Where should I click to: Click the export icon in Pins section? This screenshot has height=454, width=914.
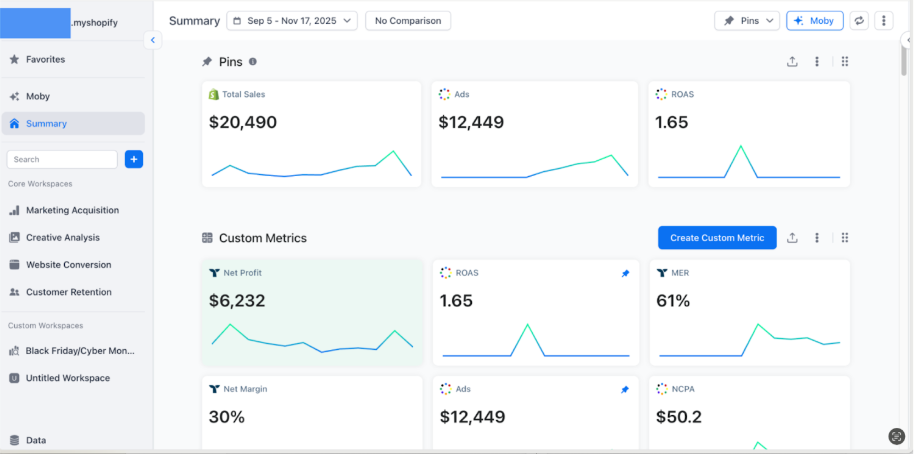point(792,61)
